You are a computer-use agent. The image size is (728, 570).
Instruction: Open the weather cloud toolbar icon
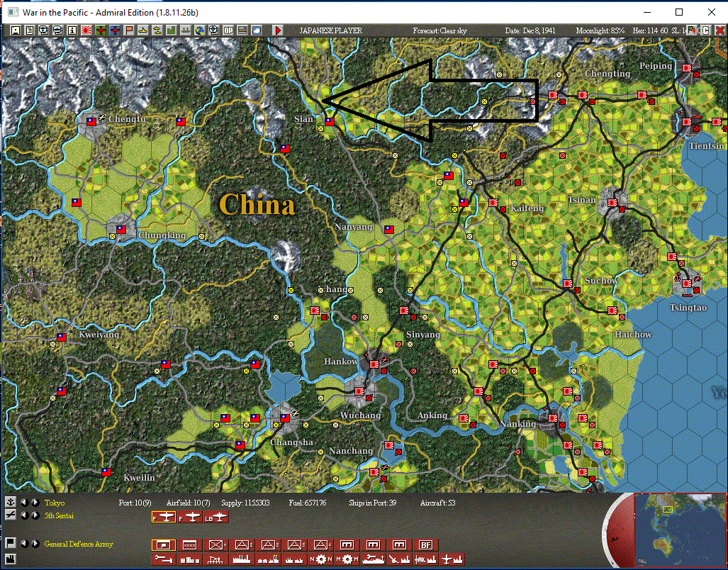point(257,30)
